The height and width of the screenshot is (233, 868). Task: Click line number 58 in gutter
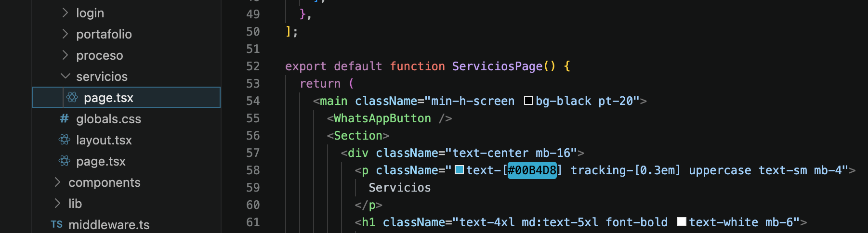click(253, 170)
